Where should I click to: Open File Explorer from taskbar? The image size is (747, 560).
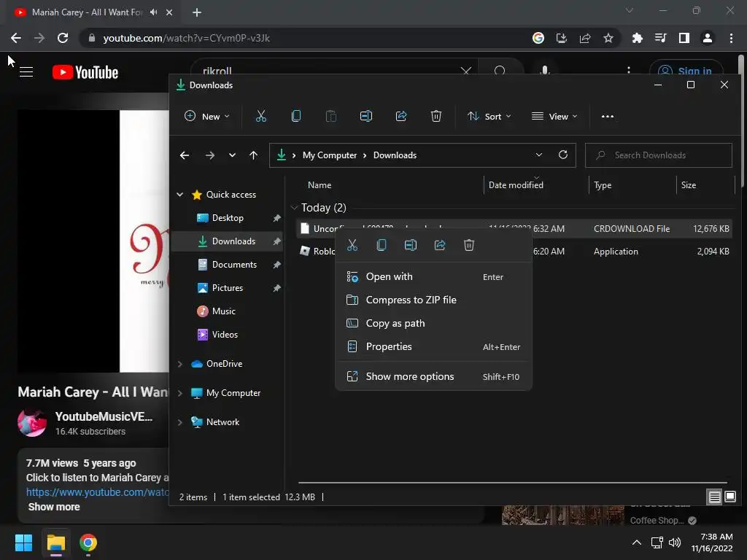55,542
